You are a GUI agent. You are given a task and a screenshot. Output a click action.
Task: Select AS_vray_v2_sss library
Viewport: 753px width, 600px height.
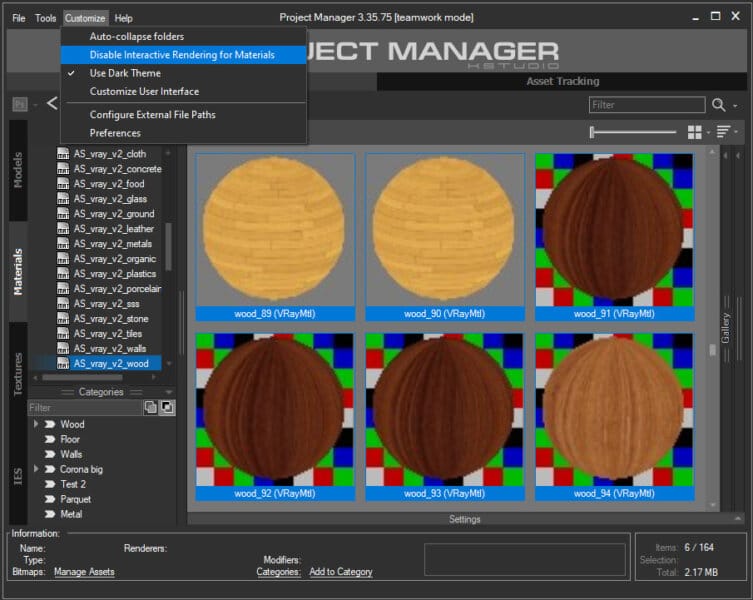coord(107,304)
